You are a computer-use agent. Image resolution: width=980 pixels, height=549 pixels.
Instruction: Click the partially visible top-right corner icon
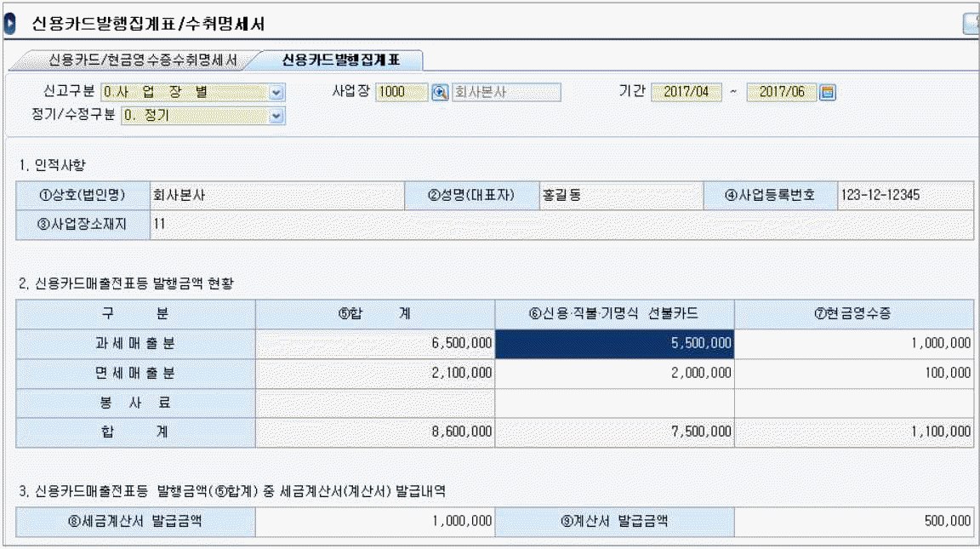click(x=971, y=25)
